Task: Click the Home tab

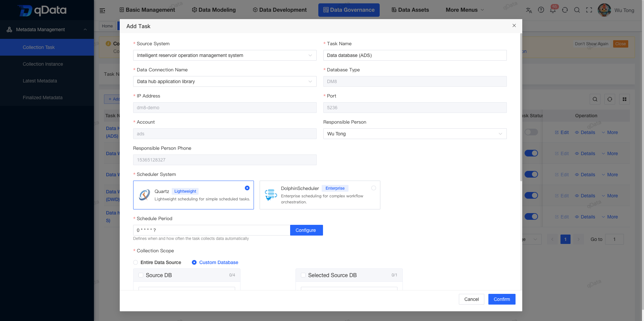Action: (x=107, y=26)
